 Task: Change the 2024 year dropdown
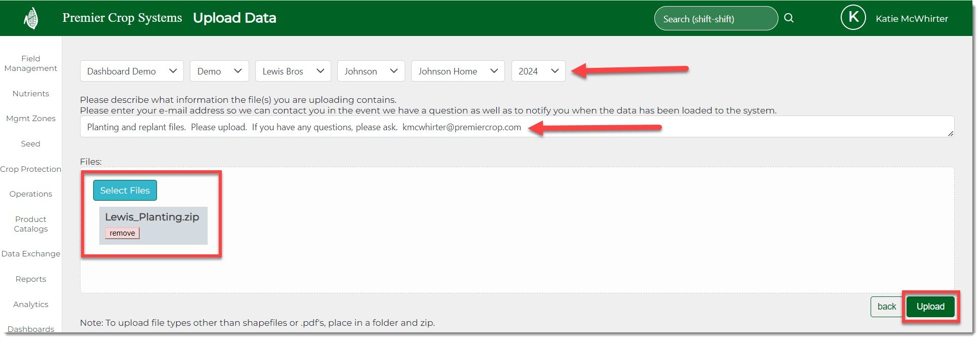point(538,71)
